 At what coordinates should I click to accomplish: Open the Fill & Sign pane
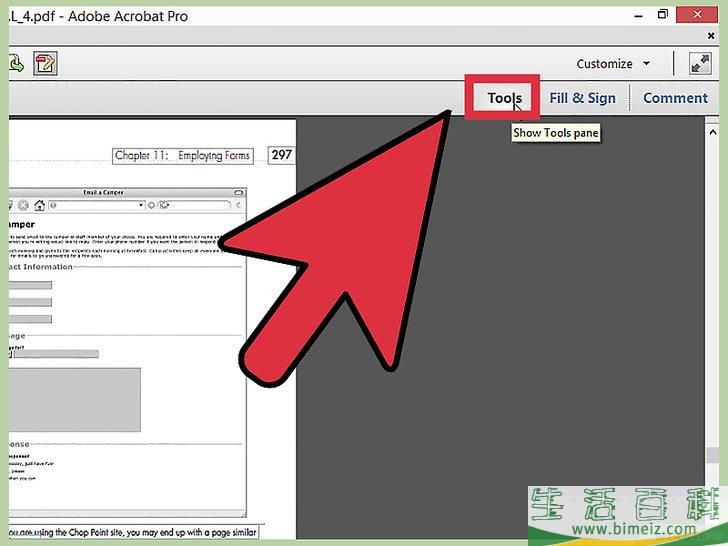click(x=582, y=98)
